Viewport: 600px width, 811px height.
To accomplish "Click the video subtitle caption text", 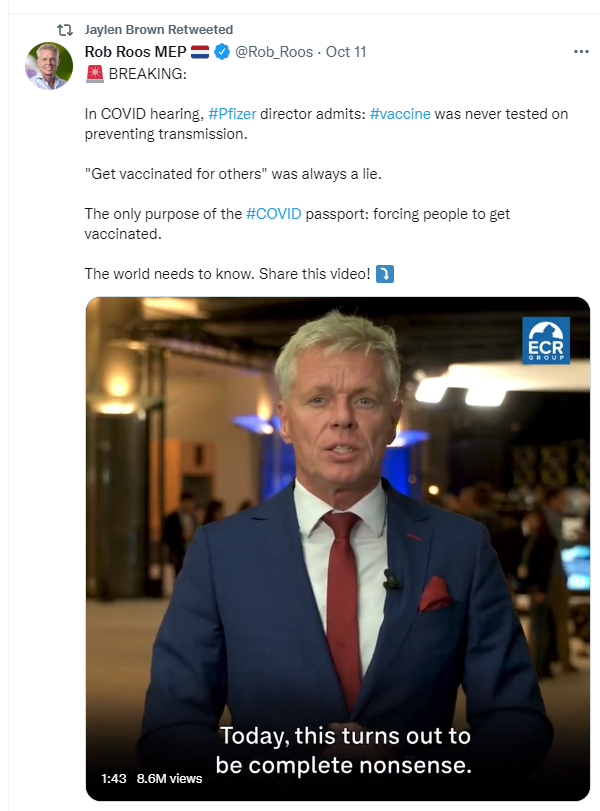I will [x=344, y=750].
